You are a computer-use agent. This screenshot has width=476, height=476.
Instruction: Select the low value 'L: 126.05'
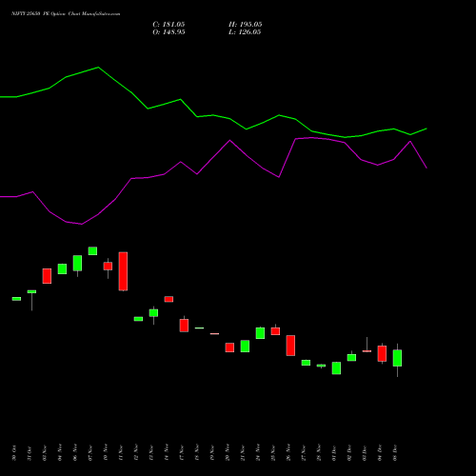[245, 32]
